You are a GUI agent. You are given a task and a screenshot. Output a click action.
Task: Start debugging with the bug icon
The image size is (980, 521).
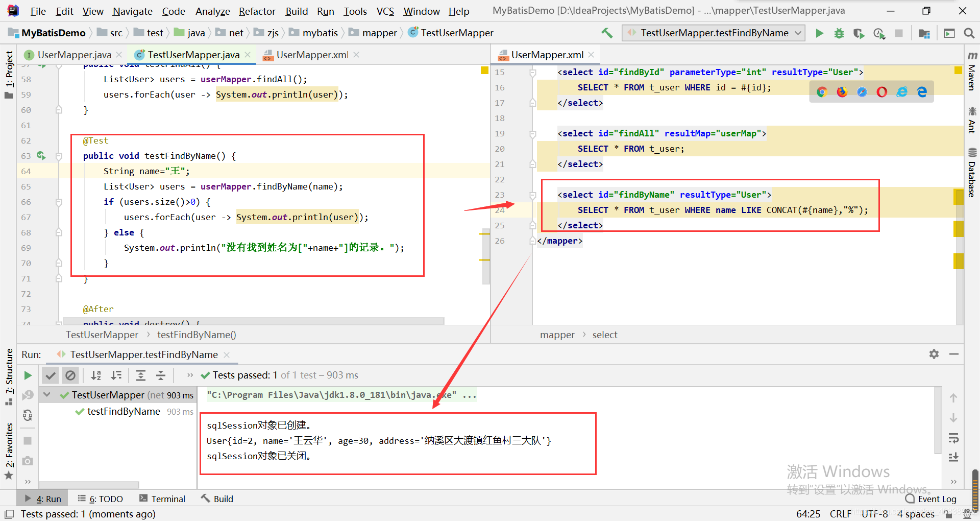tap(839, 33)
